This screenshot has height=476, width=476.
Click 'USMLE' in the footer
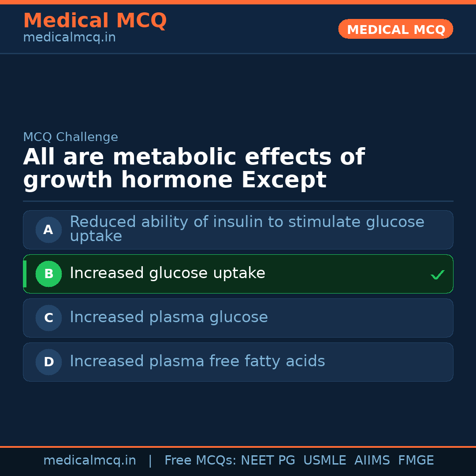(325, 461)
